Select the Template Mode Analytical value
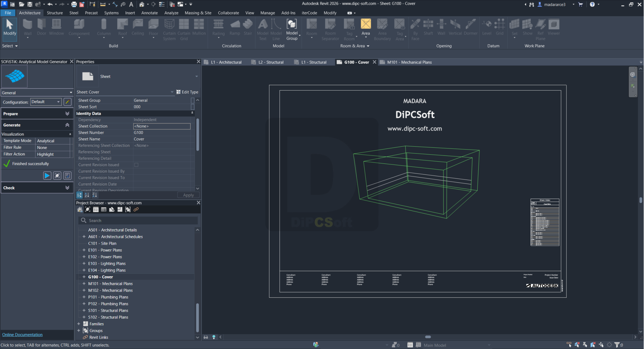 [53, 141]
